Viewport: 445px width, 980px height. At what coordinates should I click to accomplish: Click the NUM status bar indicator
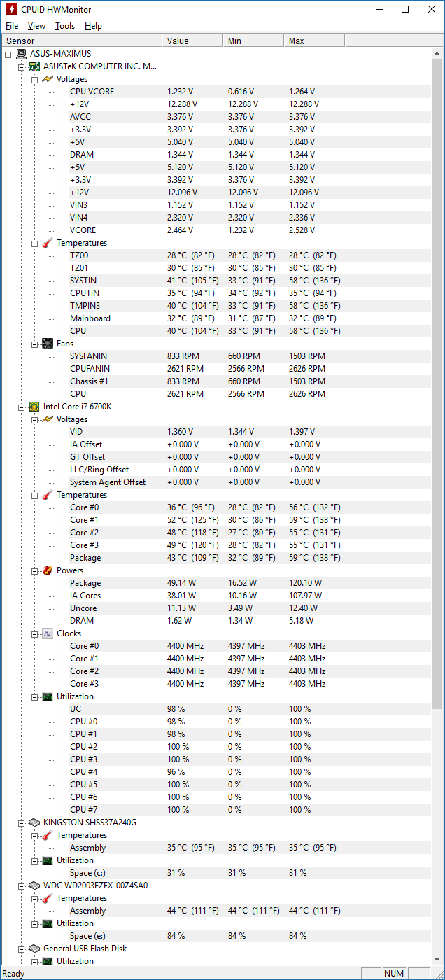pos(394,974)
